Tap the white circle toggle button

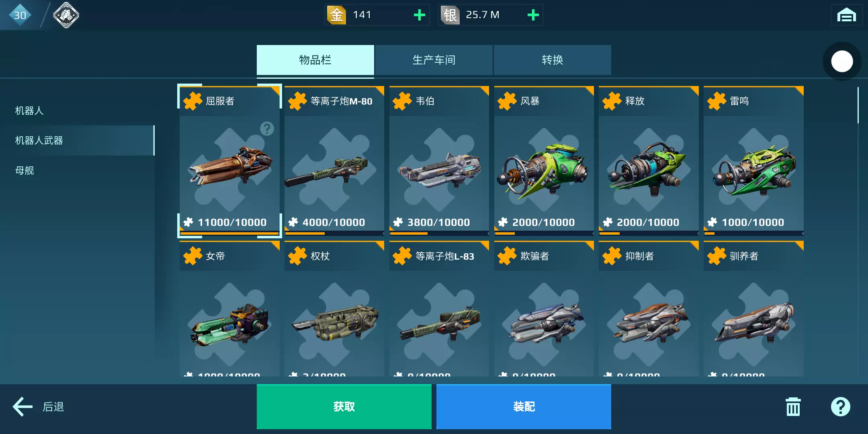point(842,61)
